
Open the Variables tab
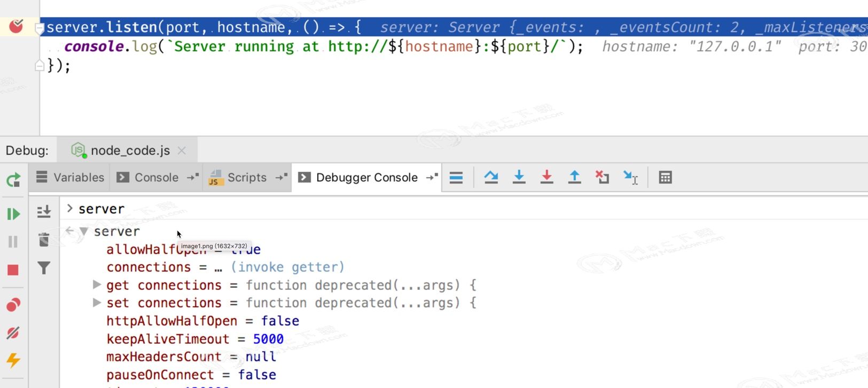pyautogui.click(x=70, y=178)
